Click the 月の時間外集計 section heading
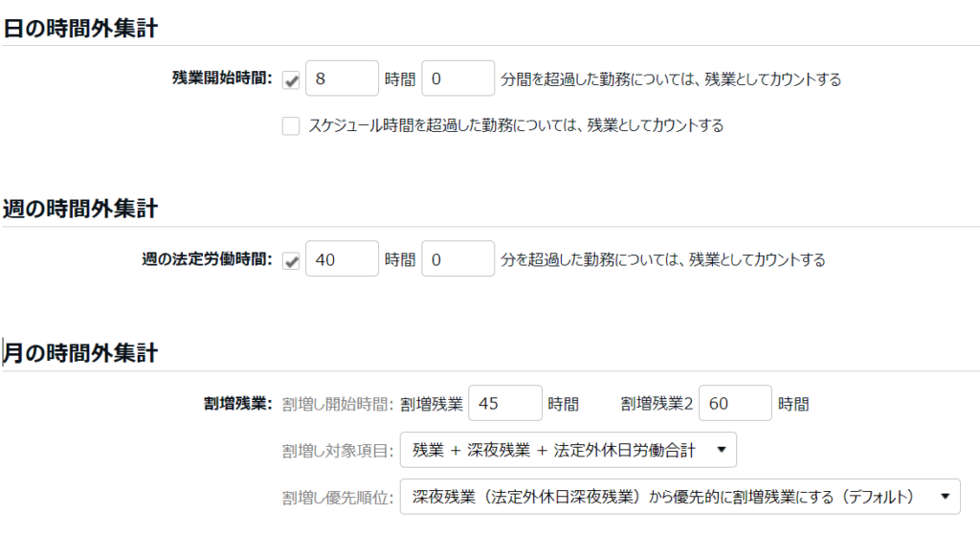Screen dimensions: 980x557 pyautogui.click(x=80, y=353)
